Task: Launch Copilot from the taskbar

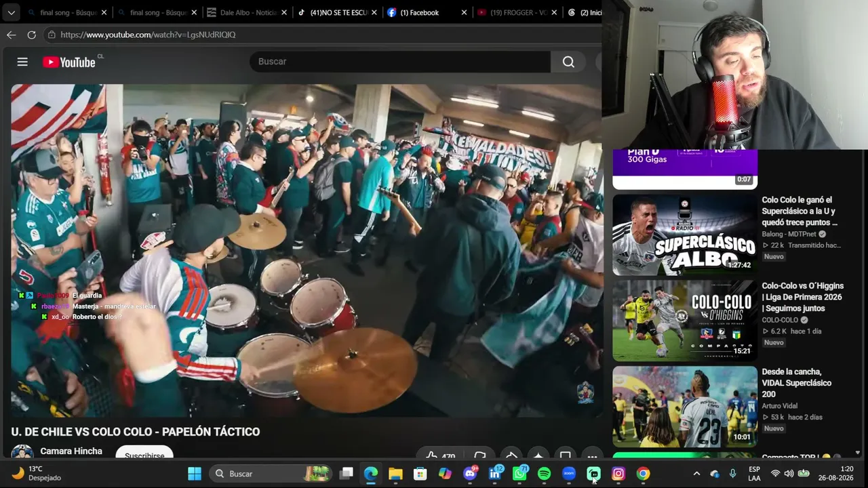Action: [445, 474]
